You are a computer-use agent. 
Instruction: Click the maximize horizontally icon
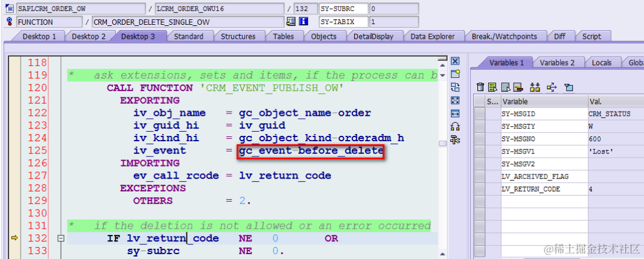coord(455,114)
